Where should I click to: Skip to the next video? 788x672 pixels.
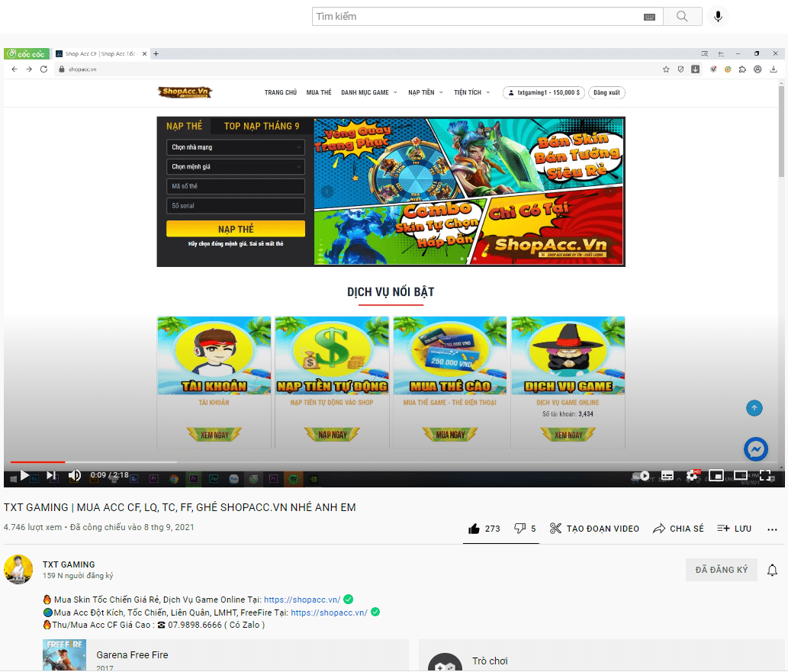(51, 475)
